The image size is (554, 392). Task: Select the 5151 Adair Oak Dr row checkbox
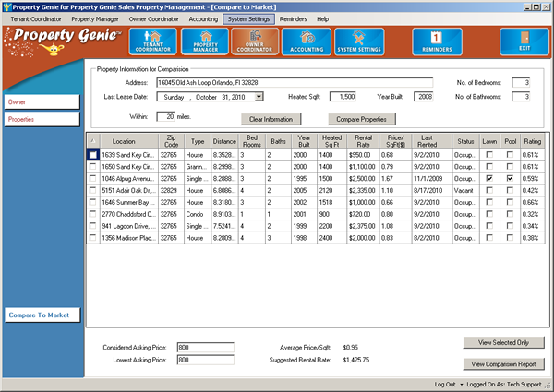[93, 191]
